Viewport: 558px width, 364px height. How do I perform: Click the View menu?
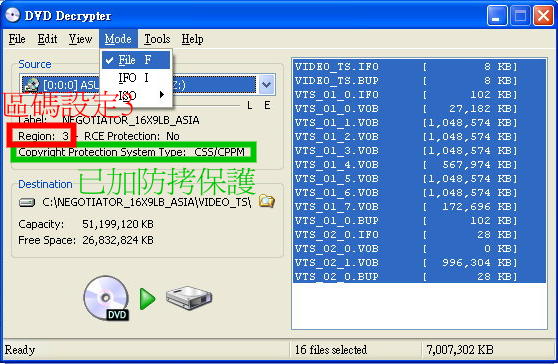click(80, 39)
